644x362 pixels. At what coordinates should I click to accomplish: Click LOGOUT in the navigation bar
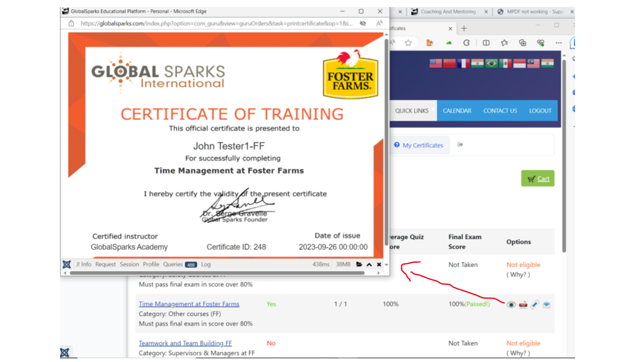pyautogui.click(x=540, y=111)
